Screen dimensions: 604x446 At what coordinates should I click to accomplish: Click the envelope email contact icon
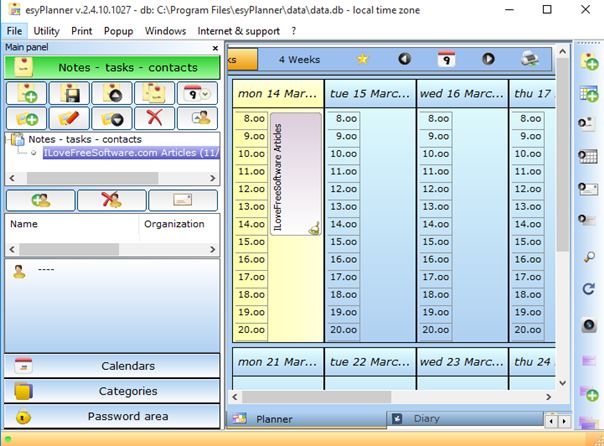[183, 199]
